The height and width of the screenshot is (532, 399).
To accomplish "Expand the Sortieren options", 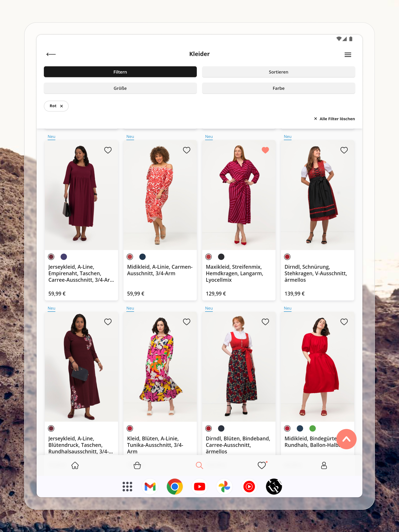I will coord(278,72).
